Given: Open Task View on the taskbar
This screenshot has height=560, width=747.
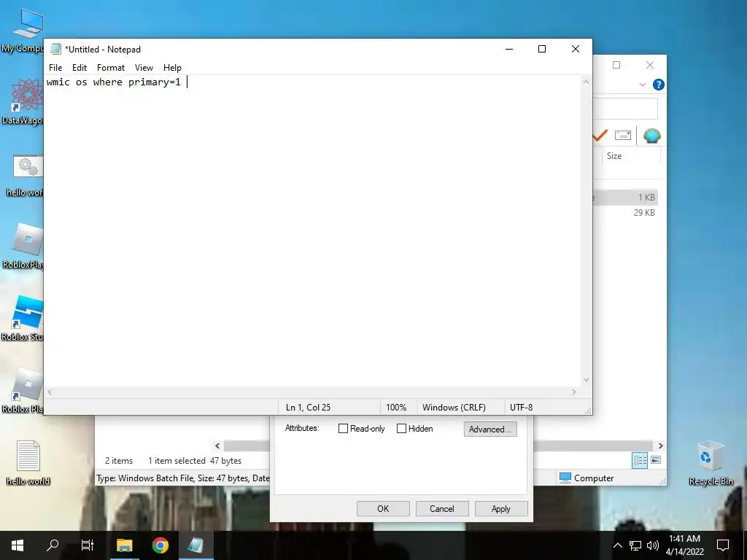Looking at the screenshot, I should coord(88,545).
